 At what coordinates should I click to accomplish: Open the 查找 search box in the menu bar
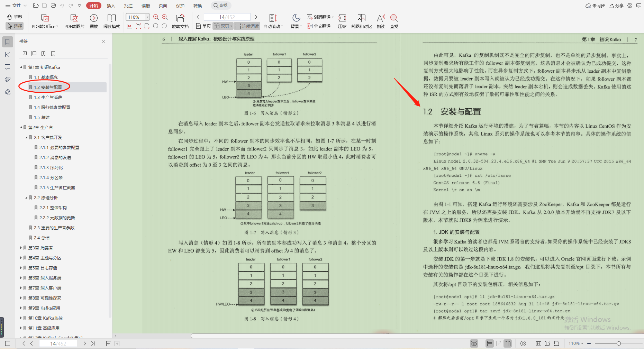tap(221, 6)
